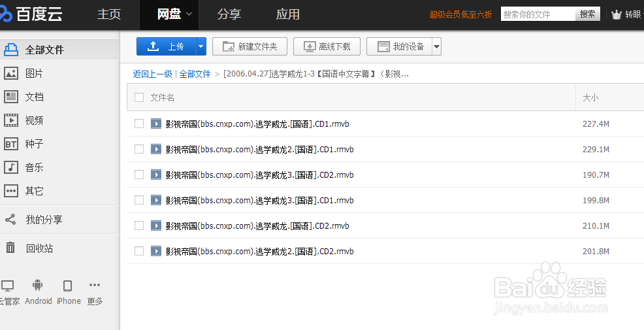Image resolution: width=644 pixels, height=330 pixels.
Task: Click video file icon of 逃学威龙2.[国语].CD1.rmvb
Action: coord(156,149)
